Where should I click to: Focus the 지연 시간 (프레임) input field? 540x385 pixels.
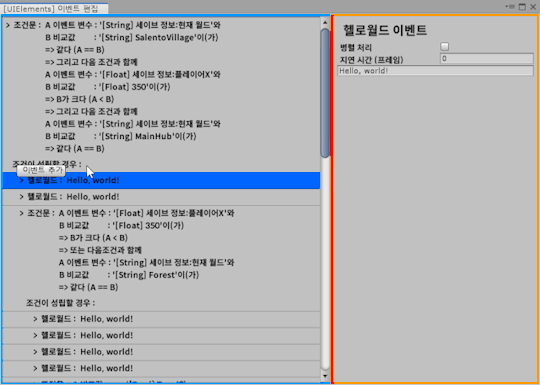click(x=487, y=59)
